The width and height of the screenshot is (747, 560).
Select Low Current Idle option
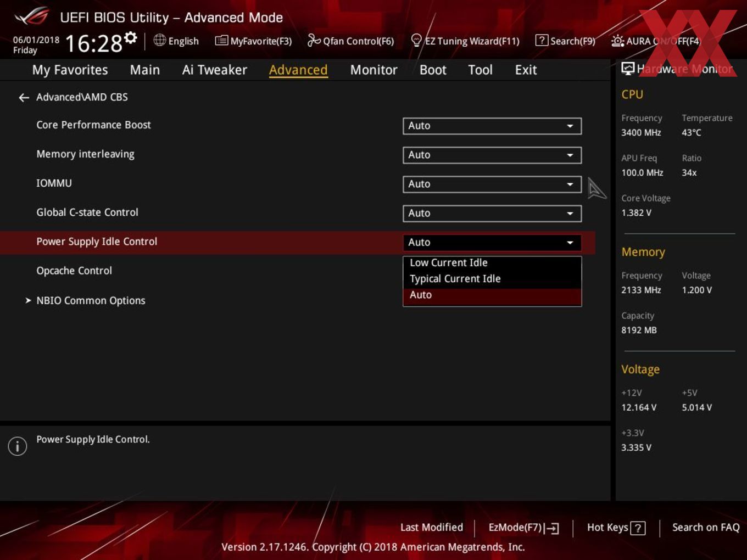pos(492,263)
